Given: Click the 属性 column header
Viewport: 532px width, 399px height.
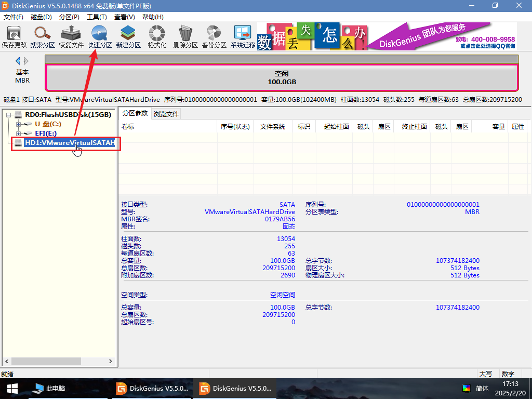Looking at the screenshot, I should point(518,127).
